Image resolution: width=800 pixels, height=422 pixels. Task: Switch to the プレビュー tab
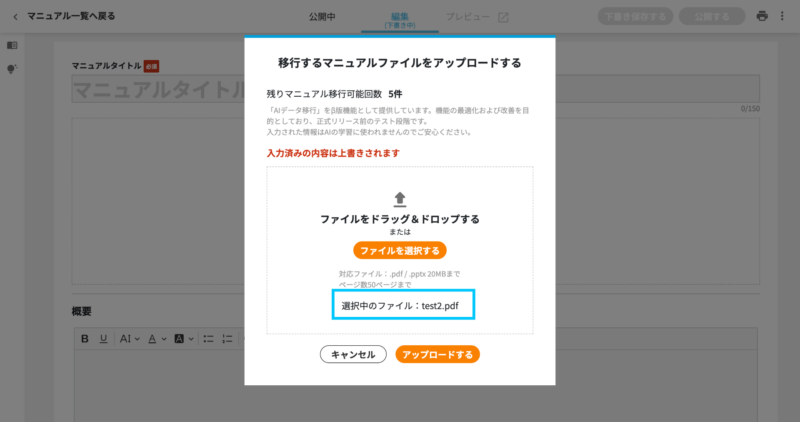click(467, 17)
